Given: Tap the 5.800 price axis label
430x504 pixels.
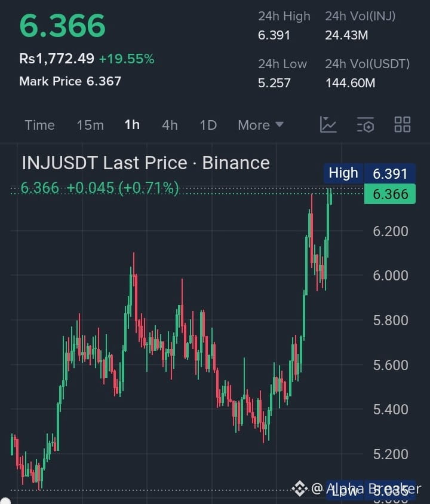Looking at the screenshot, I should click(x=391, y=320).
